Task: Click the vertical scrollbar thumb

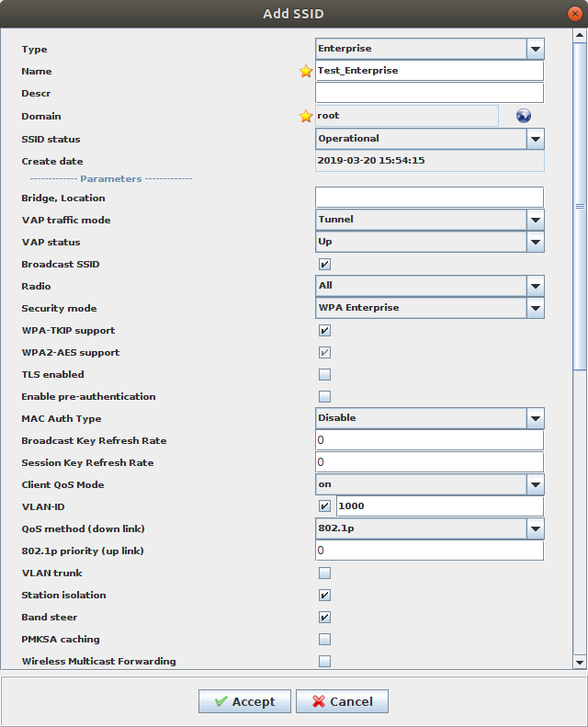Action: pyautogui.click(x=580, y=207)
